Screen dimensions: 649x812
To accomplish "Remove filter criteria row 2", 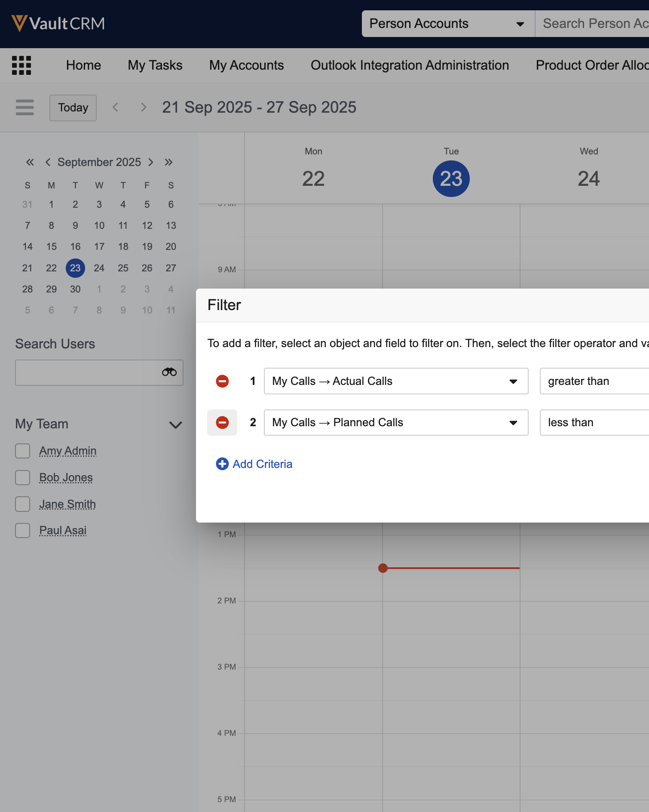I will 222,422.
